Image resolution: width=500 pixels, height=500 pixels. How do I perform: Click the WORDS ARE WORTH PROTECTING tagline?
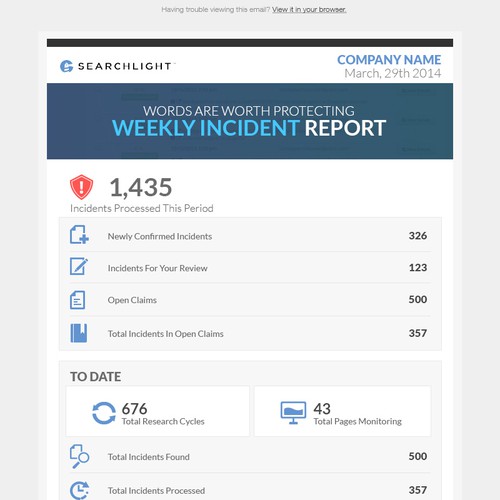pos(249,111)
